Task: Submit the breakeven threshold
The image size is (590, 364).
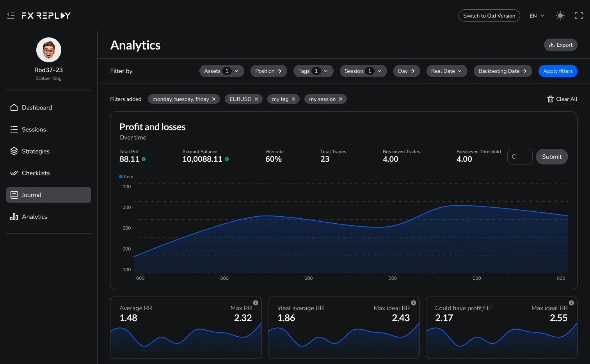Action: [x=552, y=157]
